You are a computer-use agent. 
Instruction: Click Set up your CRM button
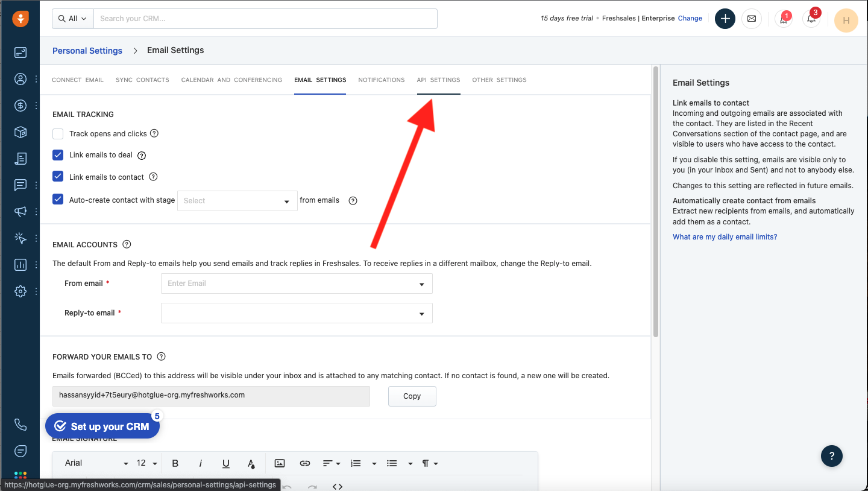click(x=102, y=426)
